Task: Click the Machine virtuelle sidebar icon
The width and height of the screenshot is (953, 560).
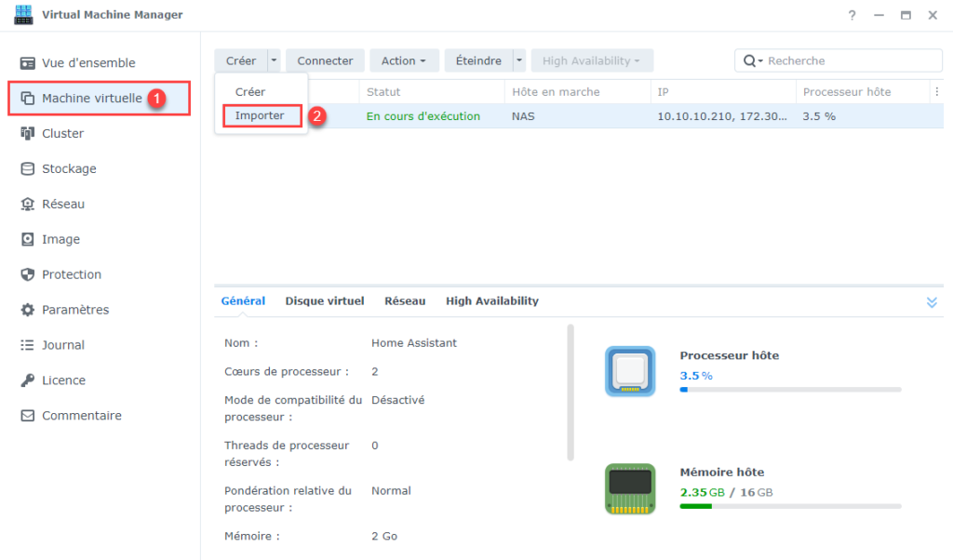Action: click(27, 99)
